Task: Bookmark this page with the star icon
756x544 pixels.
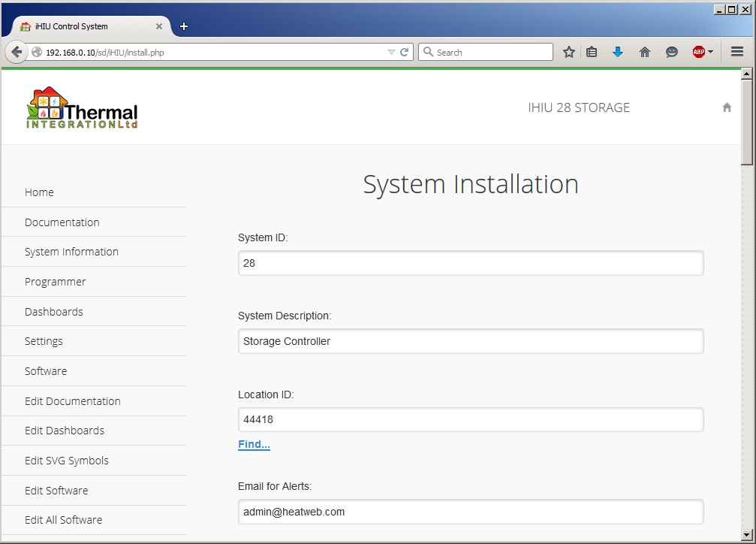Action: [x=569, y=52]
